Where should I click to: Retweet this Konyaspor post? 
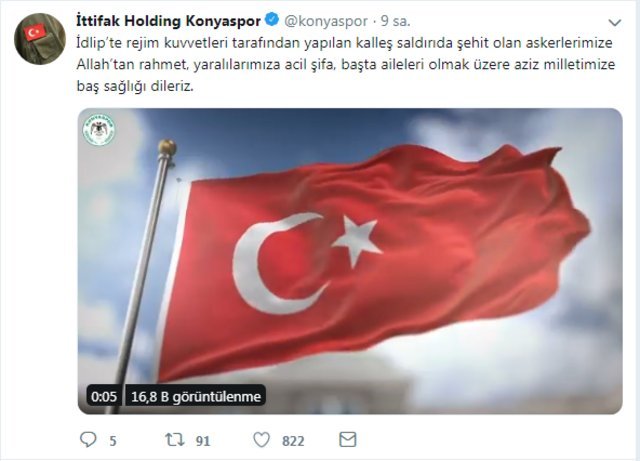(x=174, y=440)
